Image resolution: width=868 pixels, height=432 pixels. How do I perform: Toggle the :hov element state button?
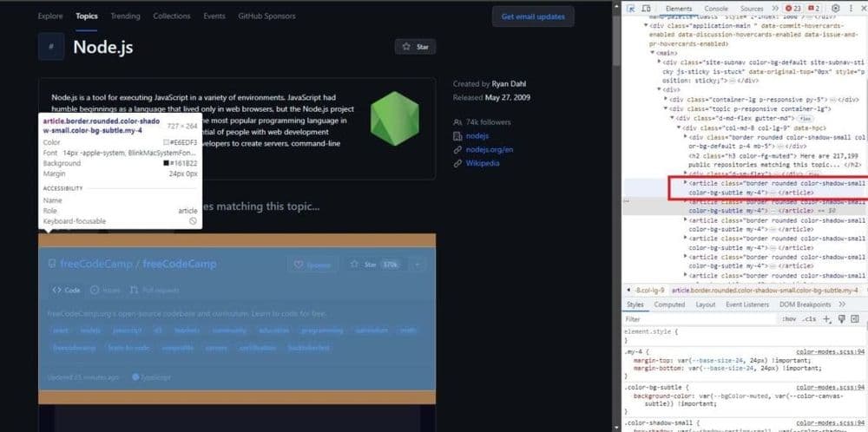(x=789, y=319)
